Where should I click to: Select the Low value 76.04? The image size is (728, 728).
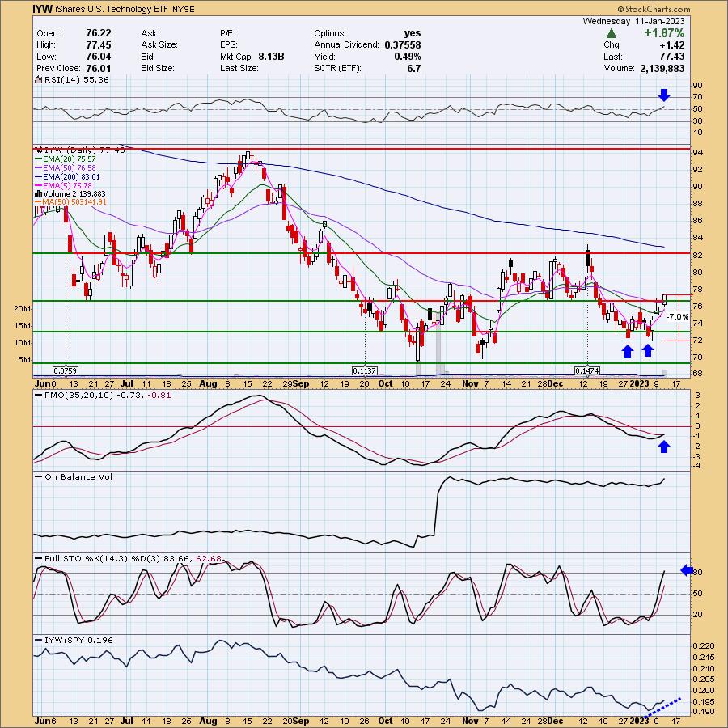(x=99, y=56)
